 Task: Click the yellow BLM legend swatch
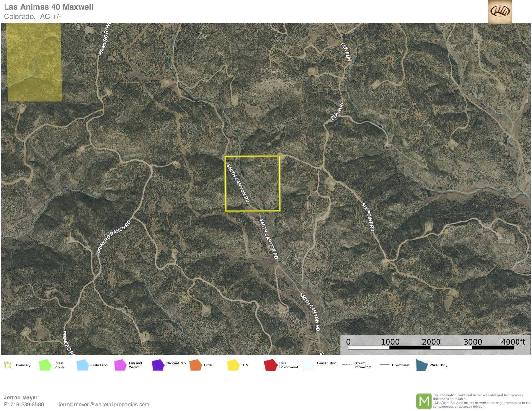[233, 365]
